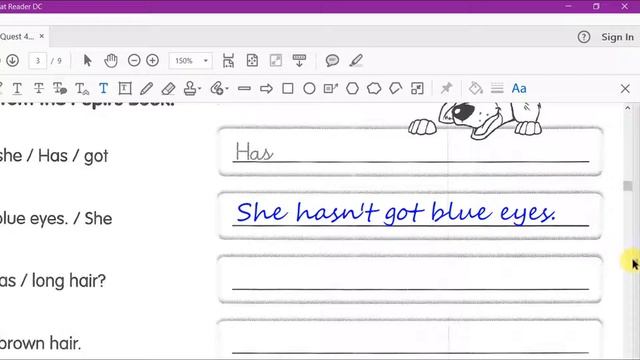Click the empty line beside long hair?
The width and height of the screenshot is (640, 360).
click(x=410, y=279)
